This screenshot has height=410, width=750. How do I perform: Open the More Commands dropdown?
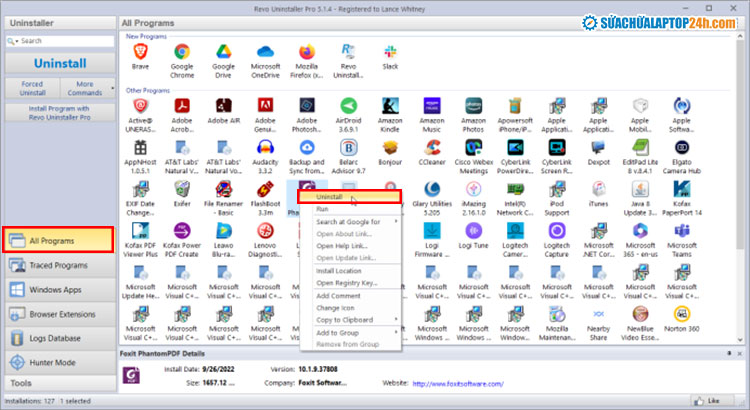pyautogui.click(x=88, y=89)
